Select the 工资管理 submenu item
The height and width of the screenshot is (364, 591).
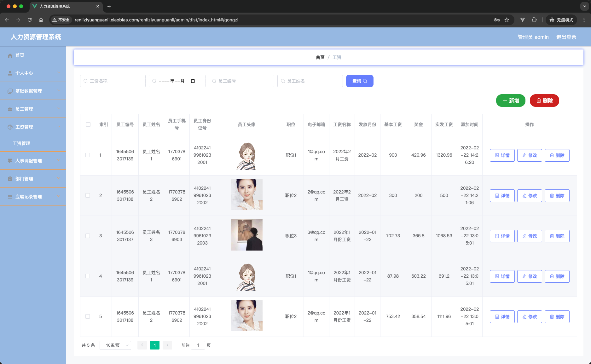(33, 143)
